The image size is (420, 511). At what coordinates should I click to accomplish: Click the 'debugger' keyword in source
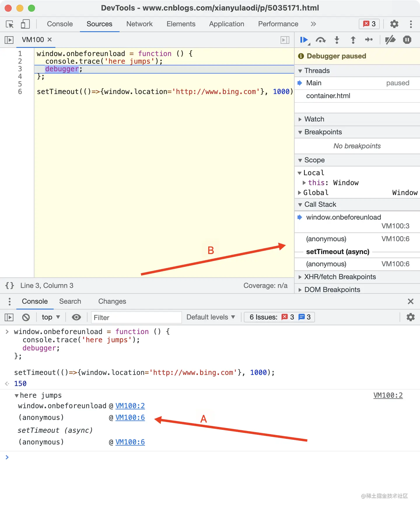62,69
